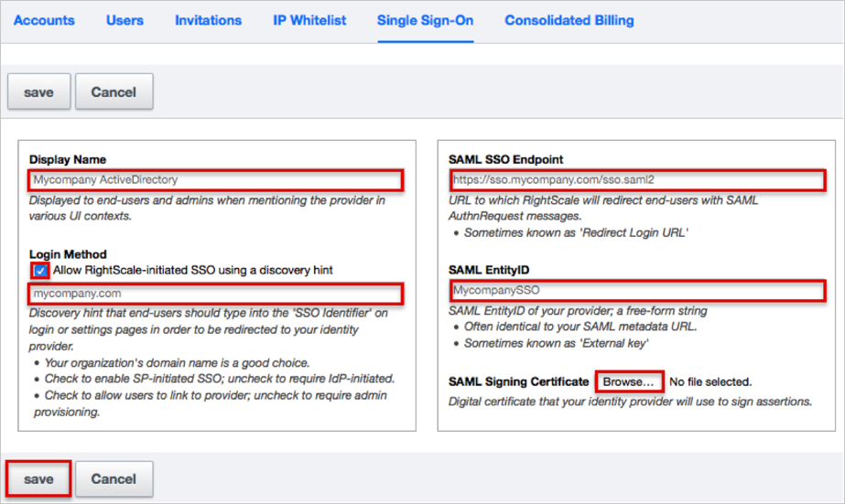Click the 'No file selected.' text

[x=710, y=381]
